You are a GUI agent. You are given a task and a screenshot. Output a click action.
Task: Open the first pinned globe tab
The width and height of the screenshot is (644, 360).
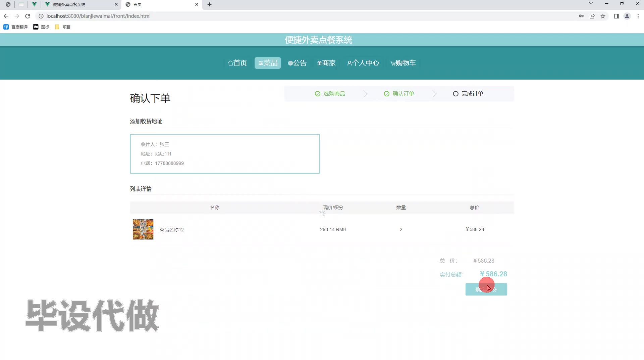click(8, 4)
